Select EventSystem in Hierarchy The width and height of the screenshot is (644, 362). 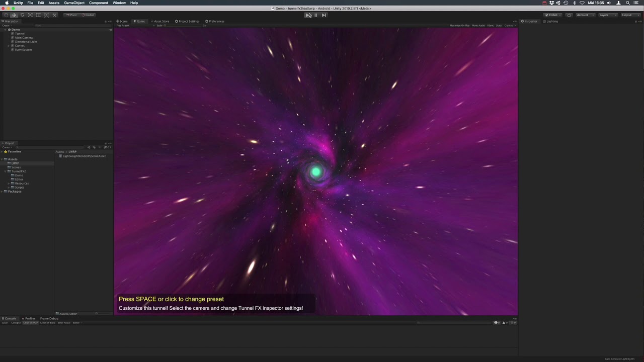[23, 50]
